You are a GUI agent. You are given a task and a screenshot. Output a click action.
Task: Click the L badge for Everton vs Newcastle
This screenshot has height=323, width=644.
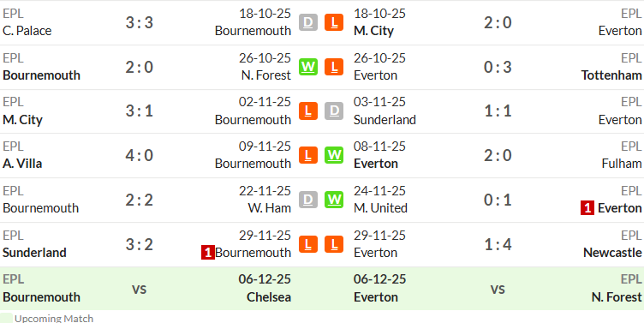click(334, 244)
